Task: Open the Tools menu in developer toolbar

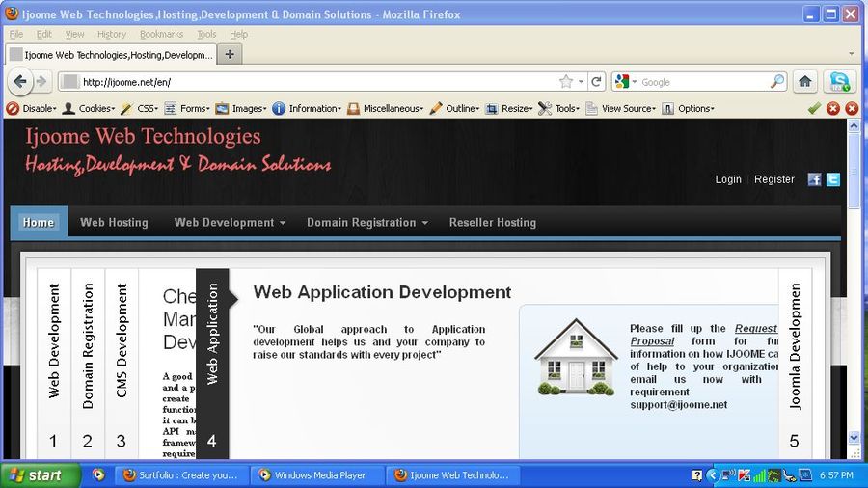Action: coord(558,108)
